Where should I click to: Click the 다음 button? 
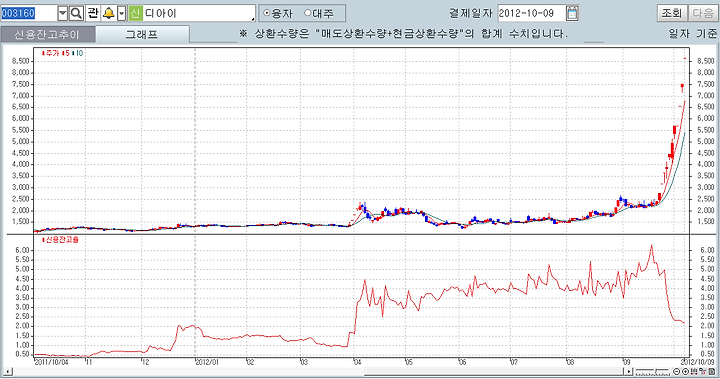click(703, 13)
